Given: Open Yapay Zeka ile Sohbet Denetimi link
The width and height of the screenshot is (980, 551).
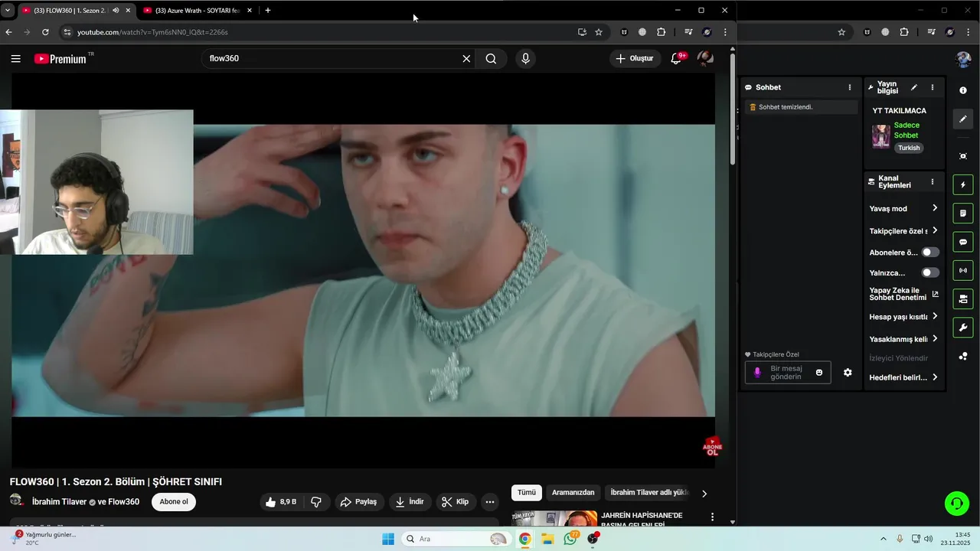Looking at the screenshot, I should click(903, 294).
